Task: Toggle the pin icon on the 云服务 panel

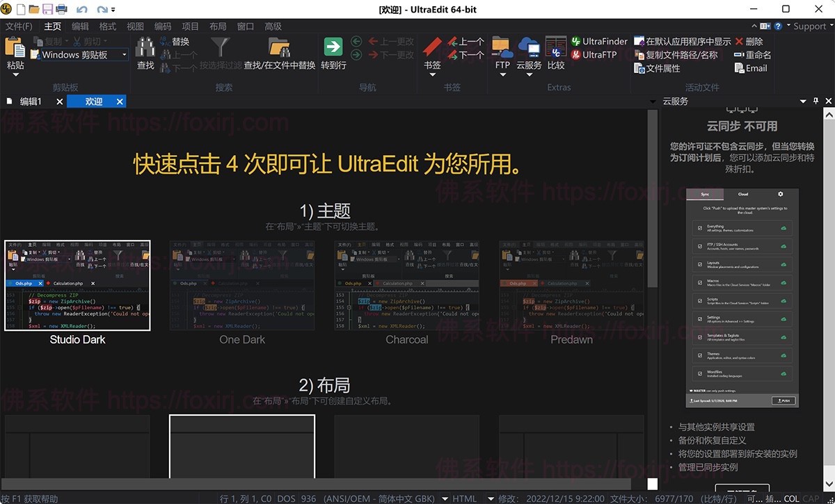Action: 815,101
